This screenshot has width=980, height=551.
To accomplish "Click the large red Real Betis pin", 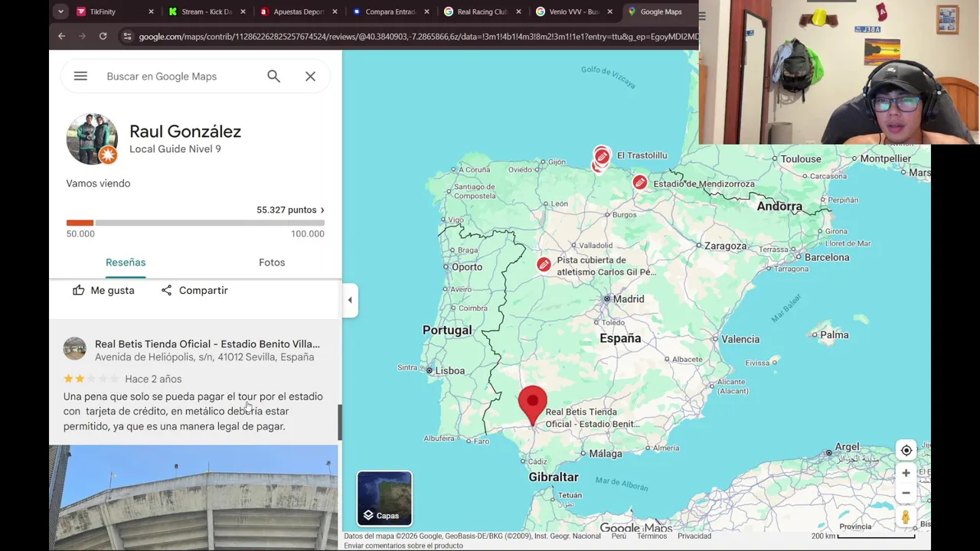I will pos(533,405).
